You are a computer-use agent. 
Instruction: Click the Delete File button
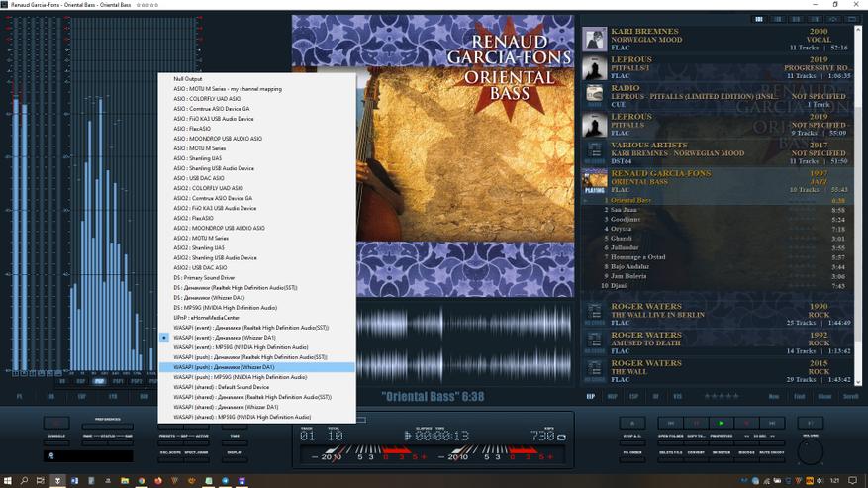pos(671,459)
